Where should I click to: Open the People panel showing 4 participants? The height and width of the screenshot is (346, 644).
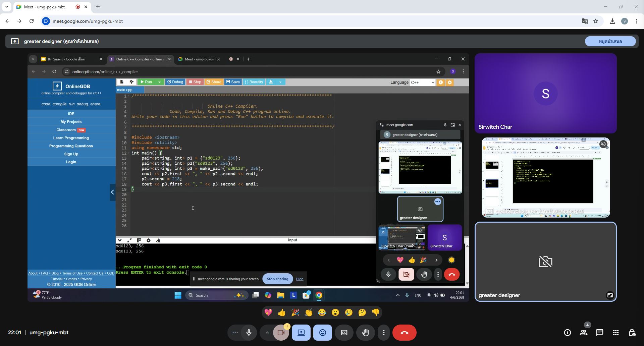point(584,333)
